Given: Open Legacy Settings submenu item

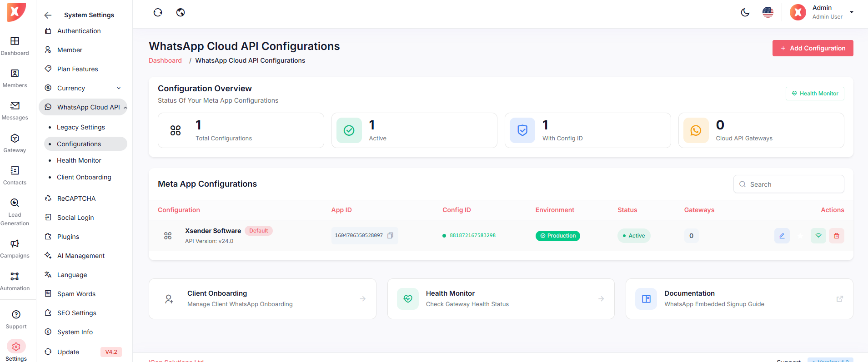Looking at the screenshot, I should [81, 127].
